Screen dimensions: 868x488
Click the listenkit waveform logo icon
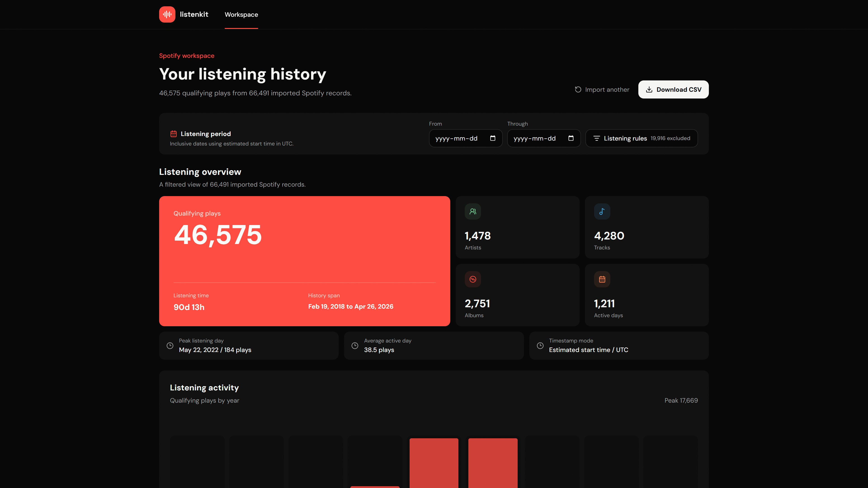pyautogui.click(x=167, y=14)
